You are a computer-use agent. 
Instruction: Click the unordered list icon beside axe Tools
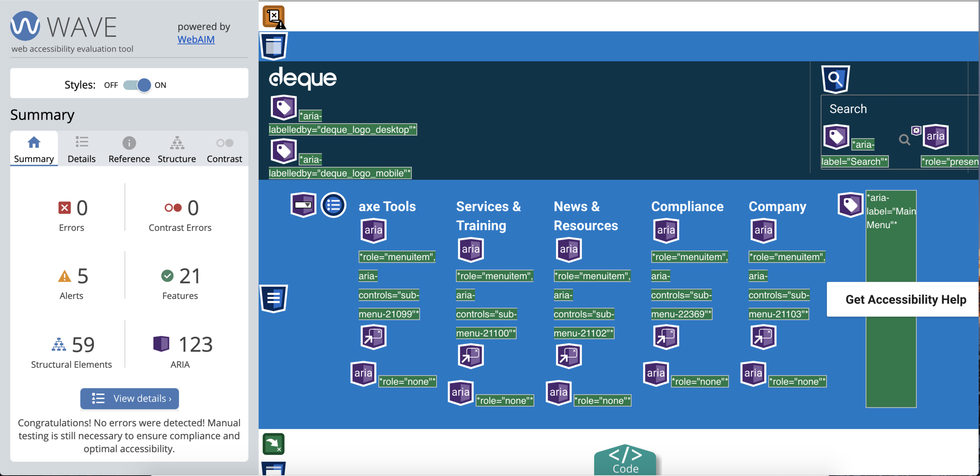point(333,205)
